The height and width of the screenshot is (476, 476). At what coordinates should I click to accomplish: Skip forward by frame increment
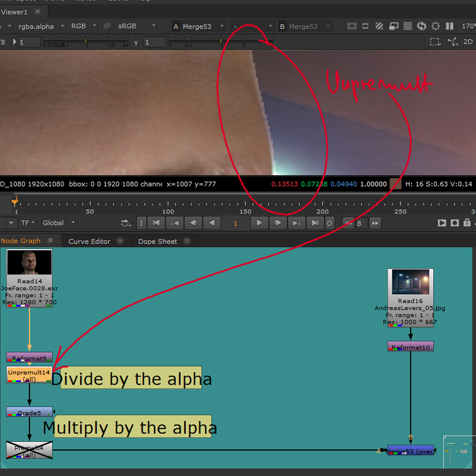[375, 223]
